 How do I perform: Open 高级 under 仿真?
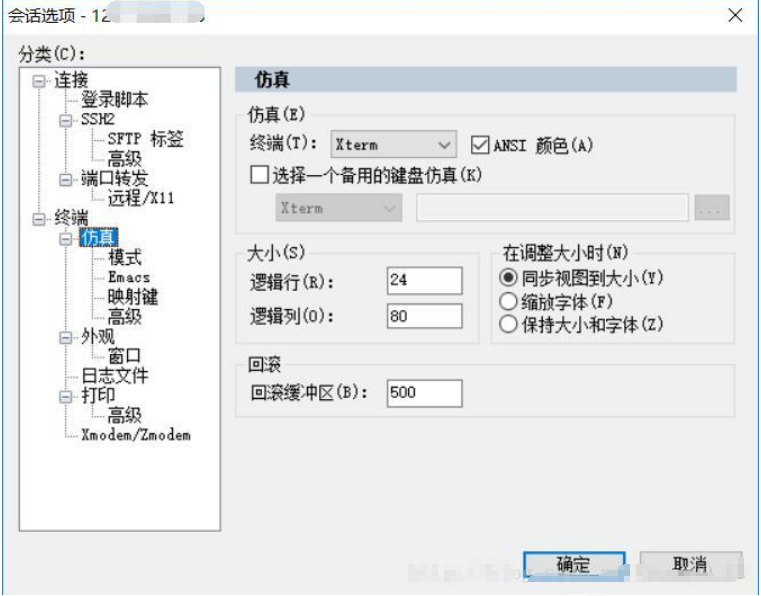coord(124,316)
